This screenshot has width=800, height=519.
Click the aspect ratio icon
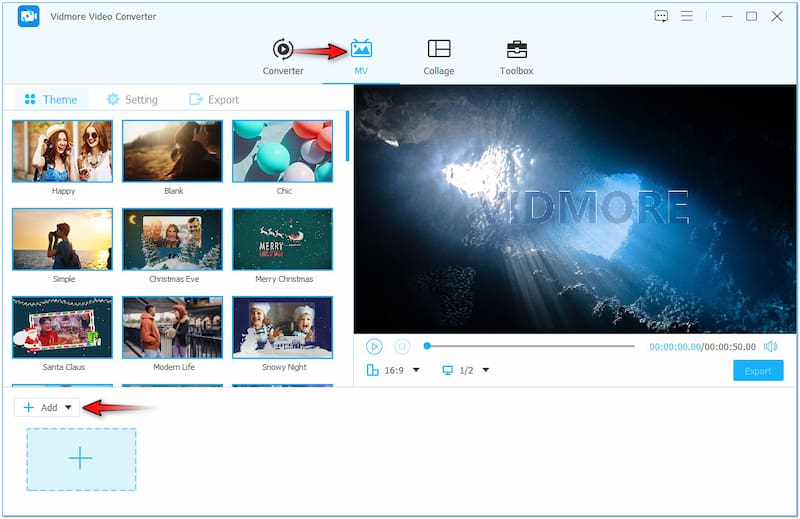pos(372,370)
